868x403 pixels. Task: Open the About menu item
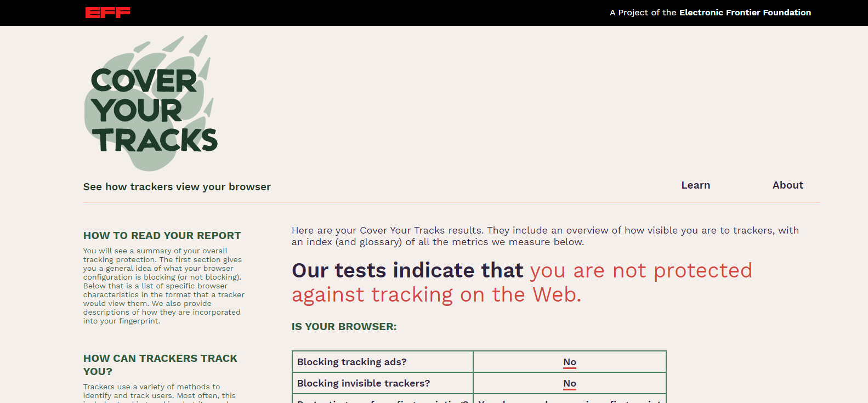click(x=787, y=185)
